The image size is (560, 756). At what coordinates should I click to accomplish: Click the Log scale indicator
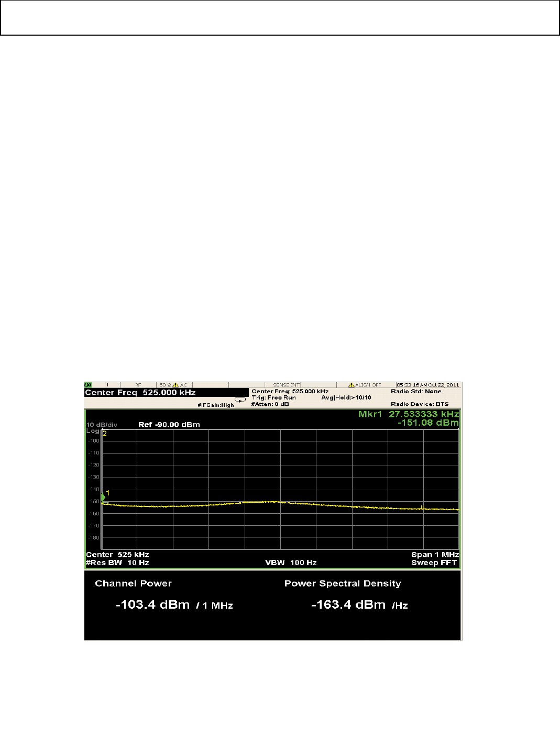[92, 431]
